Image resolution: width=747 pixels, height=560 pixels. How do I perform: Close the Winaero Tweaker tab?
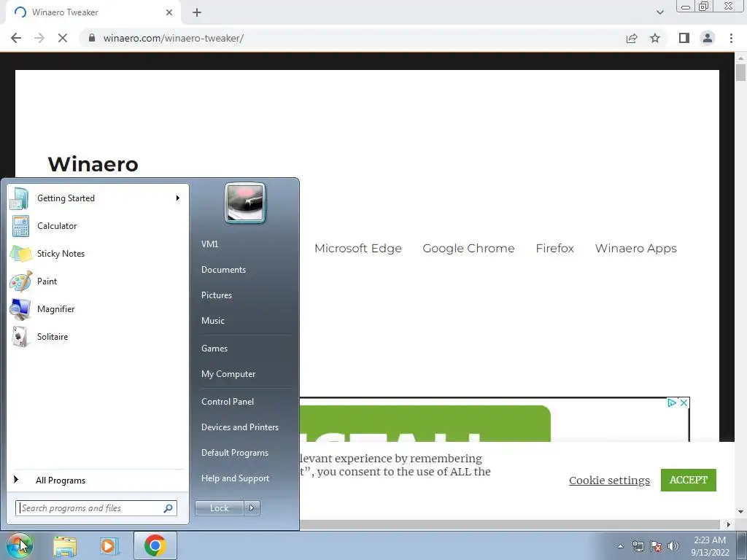click(169, 12)
